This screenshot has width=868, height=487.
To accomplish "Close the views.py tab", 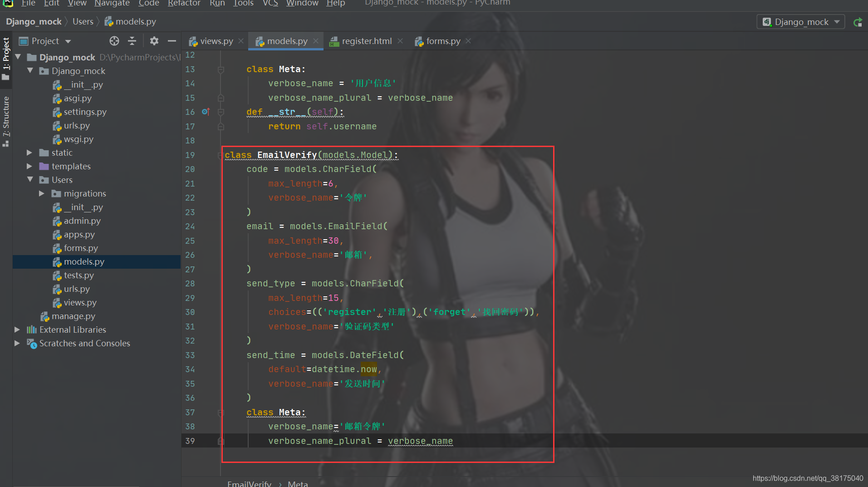I will 241,41.
